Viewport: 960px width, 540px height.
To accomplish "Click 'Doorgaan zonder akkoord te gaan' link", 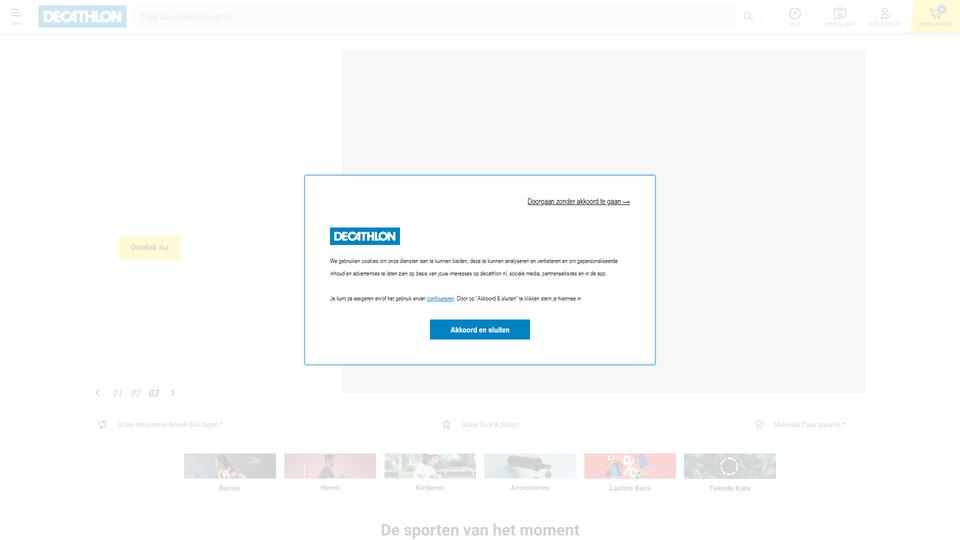I will [578, 201].
